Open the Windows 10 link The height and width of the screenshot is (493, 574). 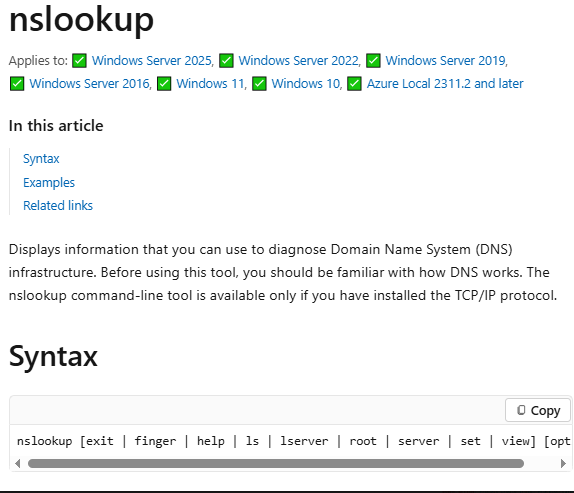(x=306, y=83)
